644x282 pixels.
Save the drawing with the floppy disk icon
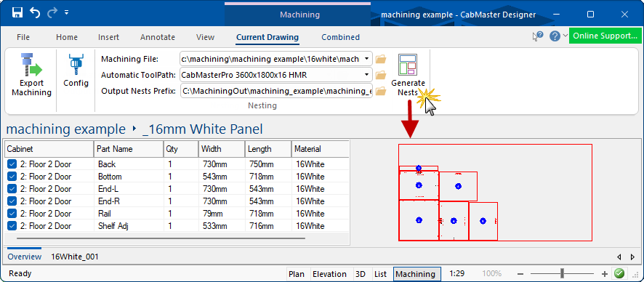coord(17,13)
